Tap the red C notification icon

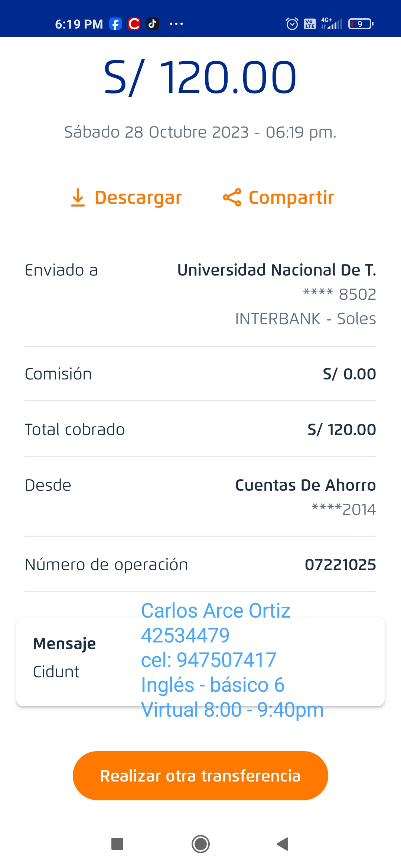pos(134,24)
